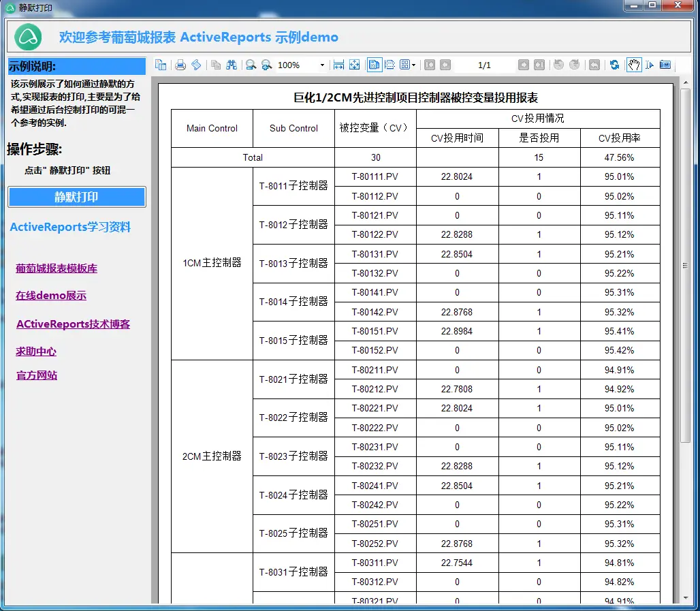
Task: Toggle the sidebar panel icon
Action: (x=161, y=65)
